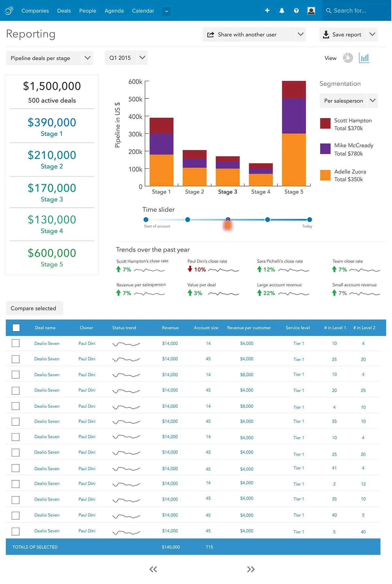Click Compare selected button

[x=35, y=308]
